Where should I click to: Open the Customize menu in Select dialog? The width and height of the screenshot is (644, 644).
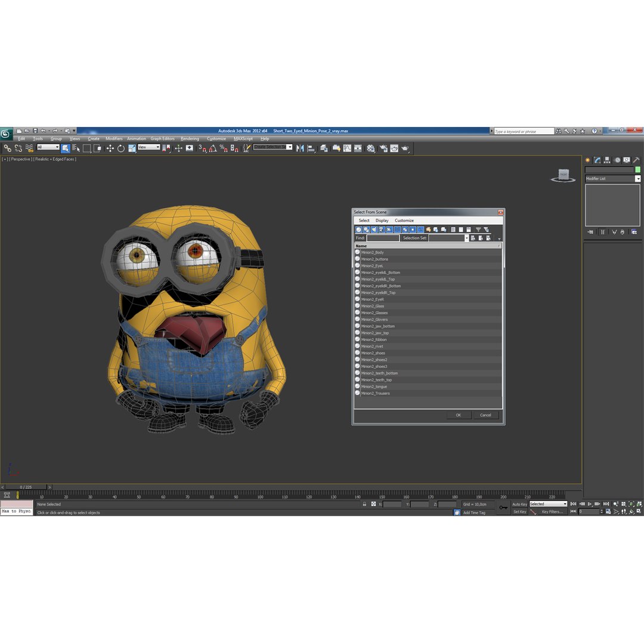pyautogui.click(x=404, y=221)
